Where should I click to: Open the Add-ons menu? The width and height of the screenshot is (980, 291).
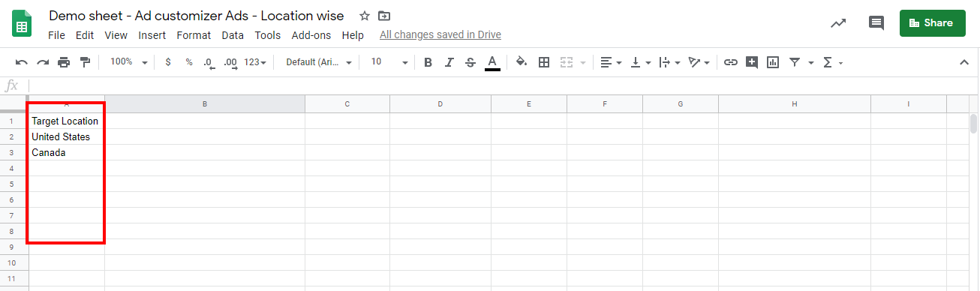[x=311, y=35]
